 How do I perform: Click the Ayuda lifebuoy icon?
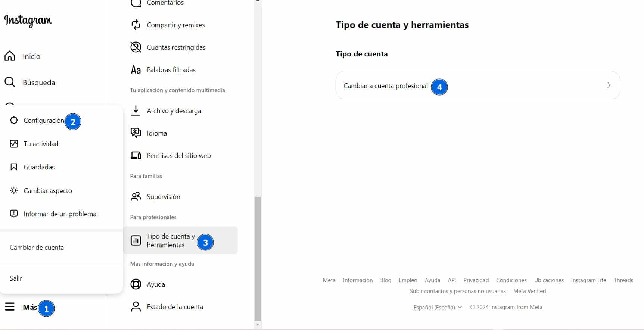[136, 284]
